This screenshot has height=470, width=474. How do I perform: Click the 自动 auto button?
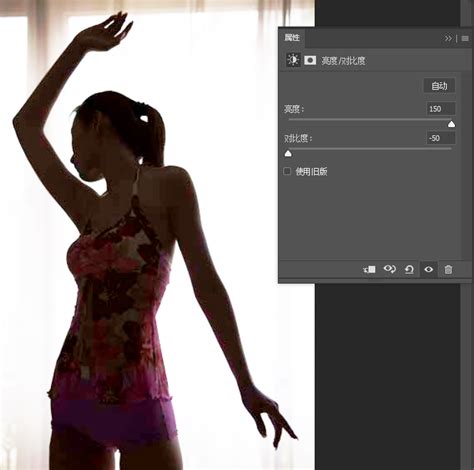tap(439, 86)
